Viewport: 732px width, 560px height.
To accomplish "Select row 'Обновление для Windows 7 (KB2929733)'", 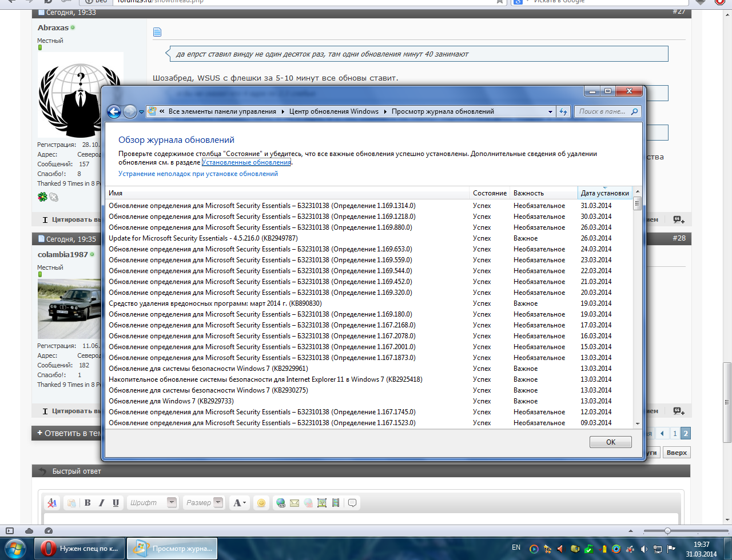I will (369, 401).
